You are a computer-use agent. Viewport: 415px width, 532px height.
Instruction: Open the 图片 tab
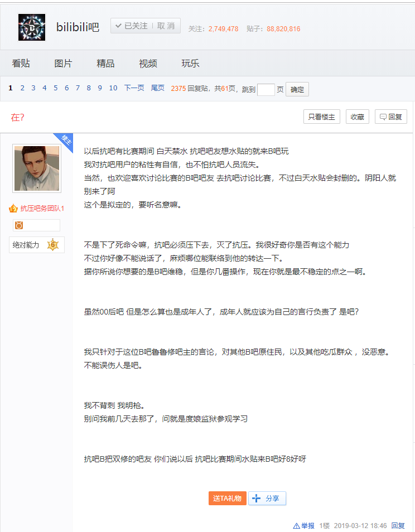pos(63,64)
